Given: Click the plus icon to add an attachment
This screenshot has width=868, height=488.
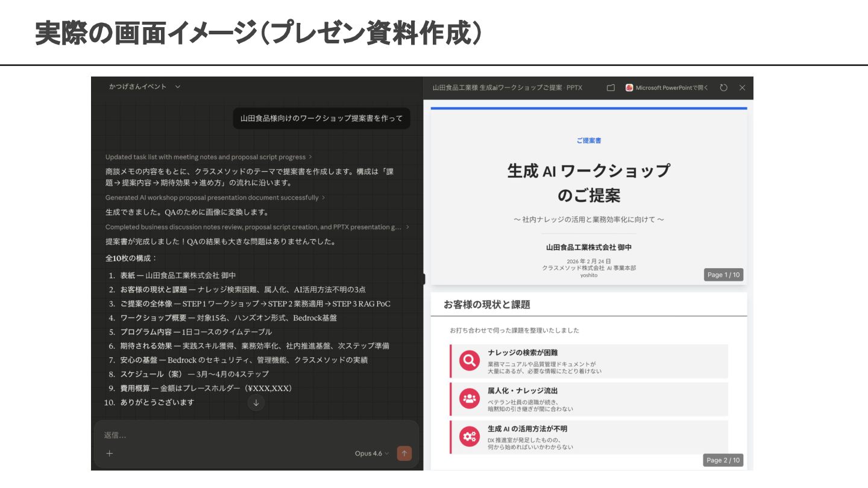Looking at the screenshot, I should tap(109, 454).
